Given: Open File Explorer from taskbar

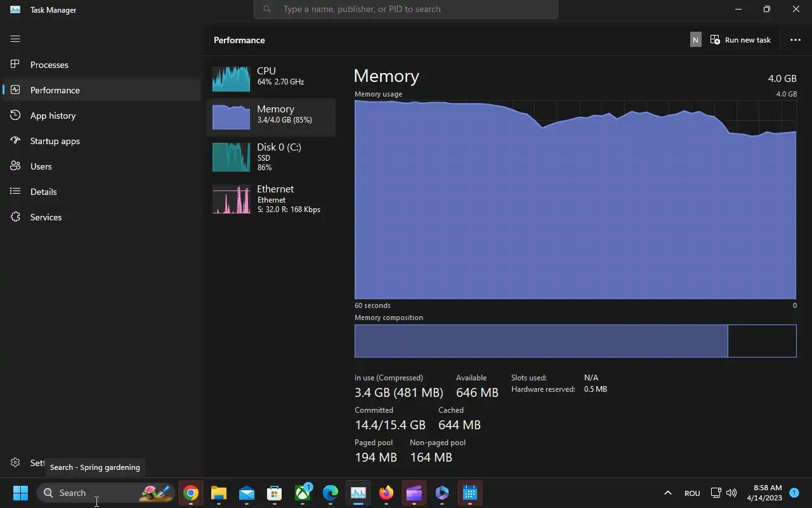Looking at the screenshot, I should 219,493.
